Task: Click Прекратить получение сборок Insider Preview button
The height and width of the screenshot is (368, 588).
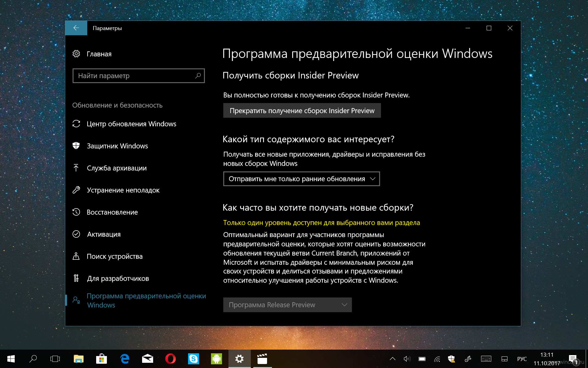Action: 302,110
